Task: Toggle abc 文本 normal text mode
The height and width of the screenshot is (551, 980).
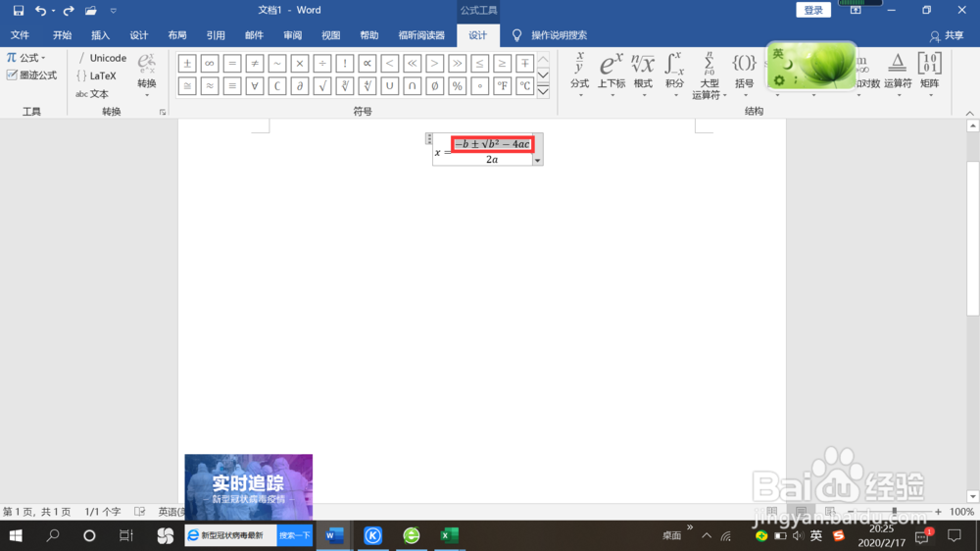Action: click(x=92, y=94)
